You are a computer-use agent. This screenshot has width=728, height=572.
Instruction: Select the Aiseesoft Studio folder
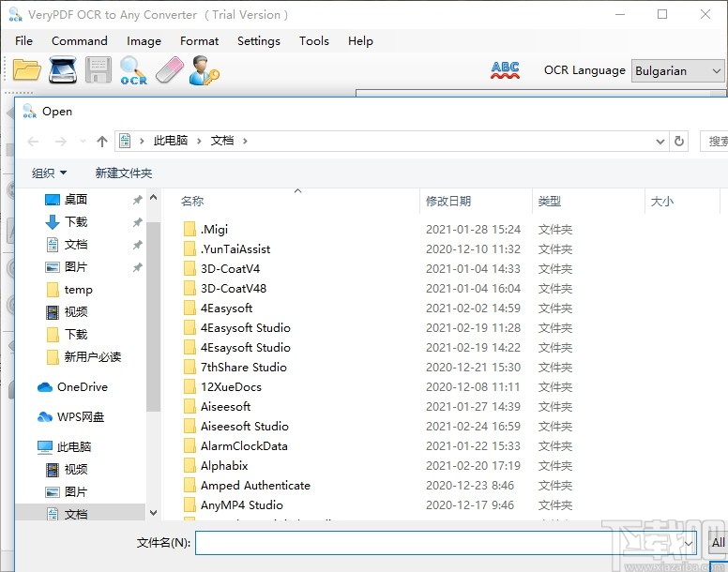click(244, 427)
